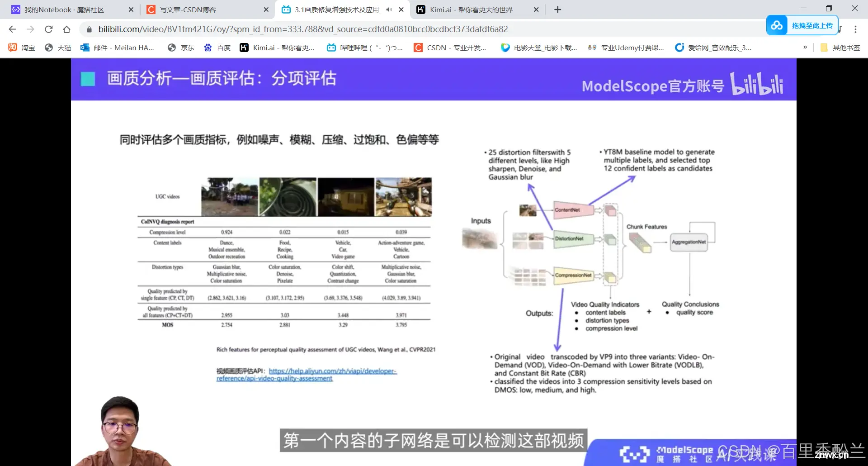
Task: Click the video quality API hyperlink
Action: (x=307, y=375)
